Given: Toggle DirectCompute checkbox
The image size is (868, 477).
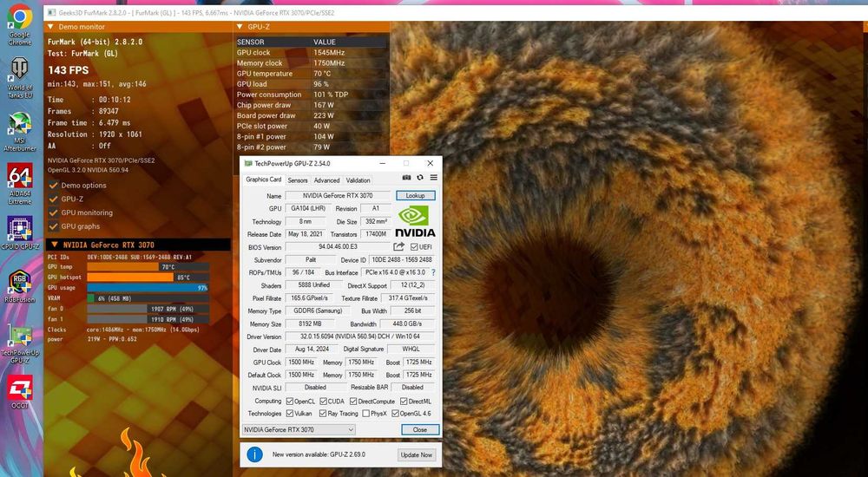Looking at the screenshot, I should [353, 402].
